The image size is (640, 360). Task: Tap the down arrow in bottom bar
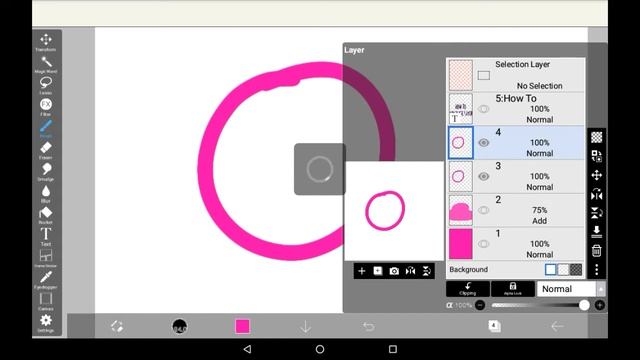coord(305,327)
